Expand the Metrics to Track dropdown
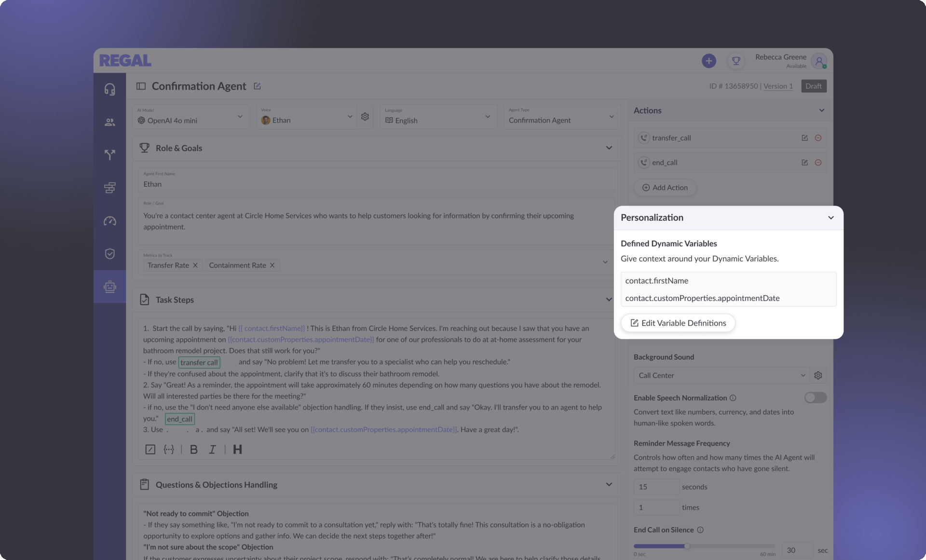 605,262
